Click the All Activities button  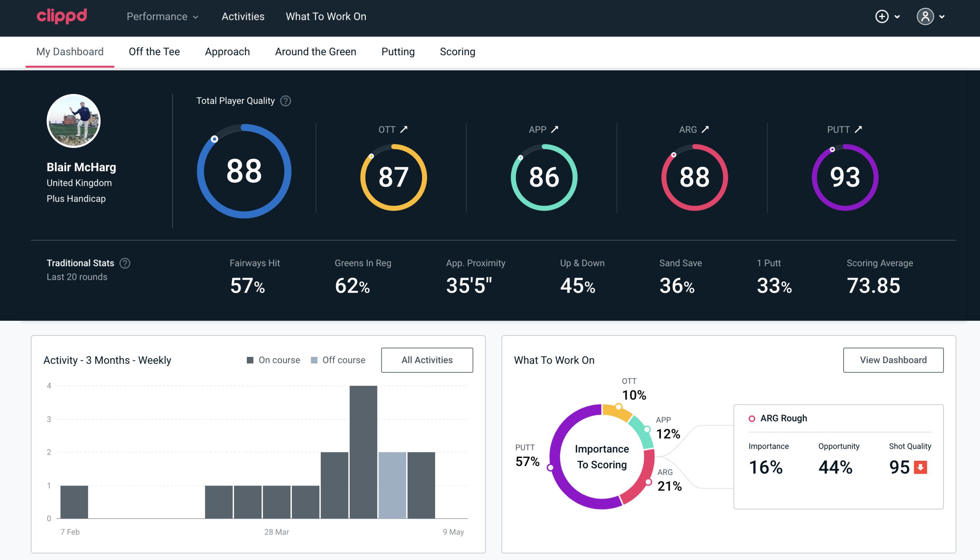click(x=427, y=360)
